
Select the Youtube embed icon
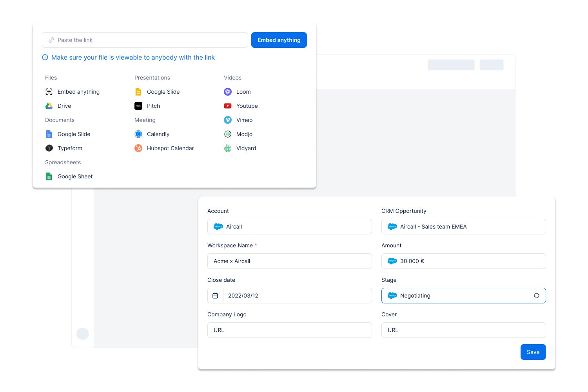click(x=228, y=106)
